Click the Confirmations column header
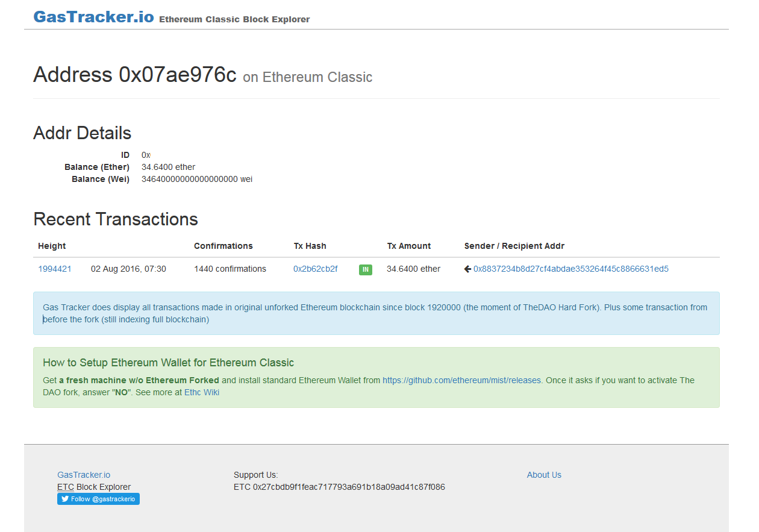The height and width of the screenshot is (532, 759). tap(223, 246)
